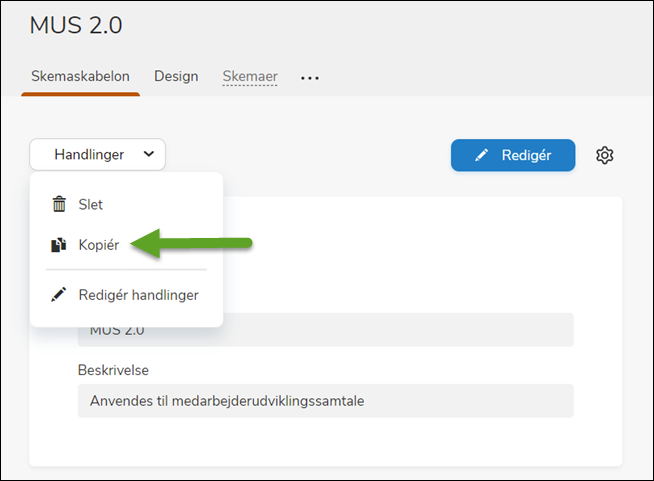The width and height of the screenshot is (654, 481).
Task: Click the Beskrivelse field with Anvendes til medarbejderudviklingssamtale
Action: point(325,401)
